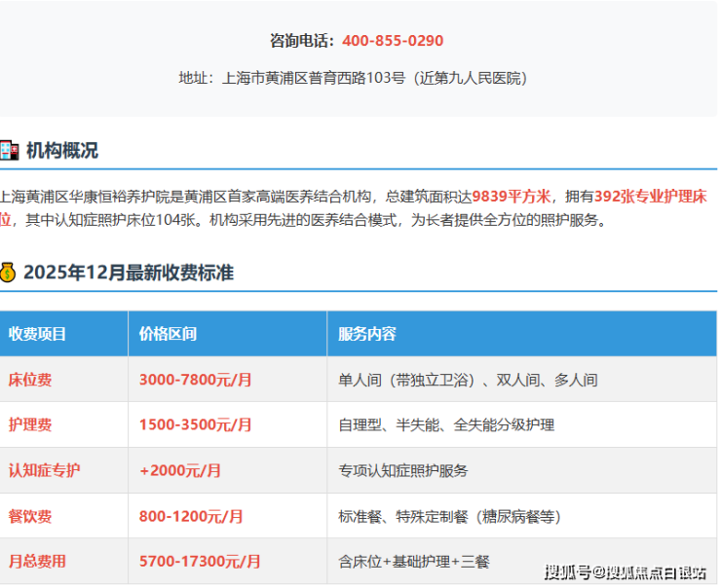Select the 咨询电话 label

pyautogui.click(x=302, y=41)
